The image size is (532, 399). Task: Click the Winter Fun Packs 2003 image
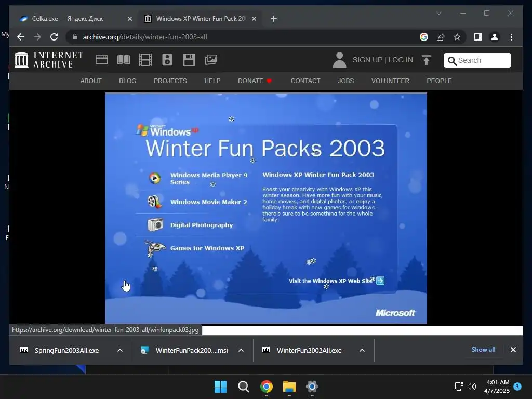[265, 208]
